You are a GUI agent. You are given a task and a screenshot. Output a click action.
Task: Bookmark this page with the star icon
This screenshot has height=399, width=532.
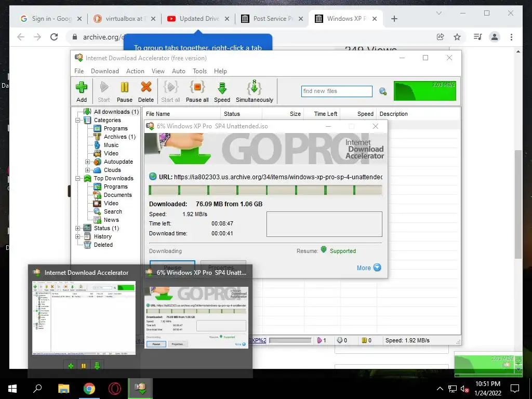pos(457,37)
